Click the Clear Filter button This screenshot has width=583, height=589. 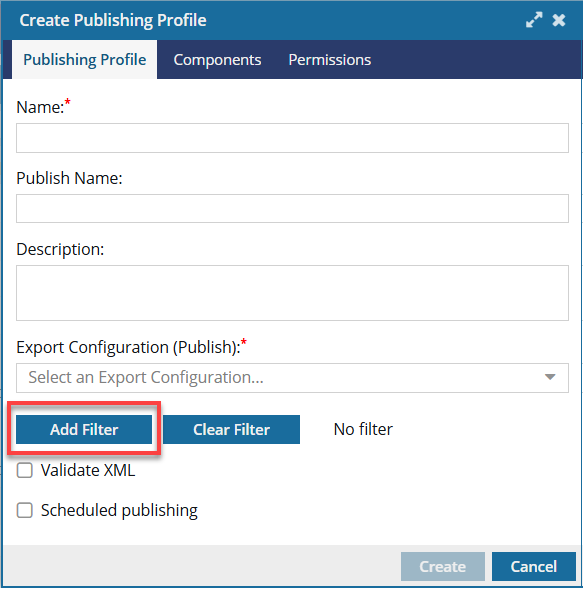pyautogui.click(x=231, y=429)
